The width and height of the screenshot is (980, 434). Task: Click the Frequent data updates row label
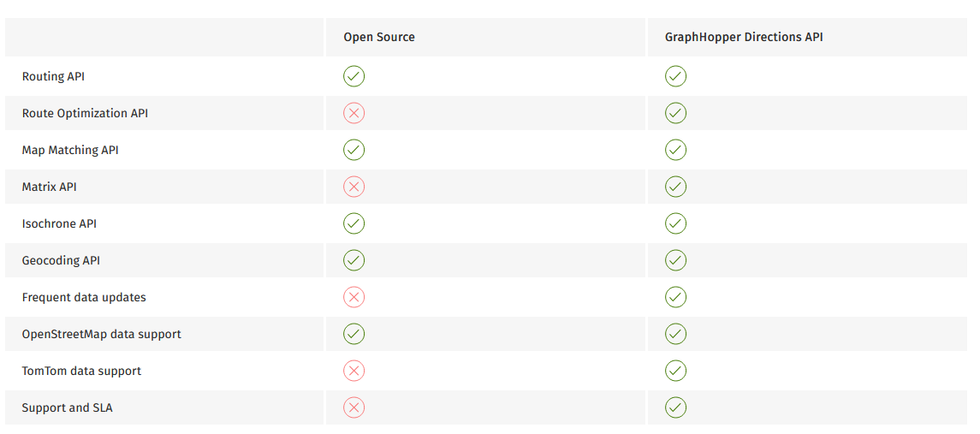[x=84, y=297]
